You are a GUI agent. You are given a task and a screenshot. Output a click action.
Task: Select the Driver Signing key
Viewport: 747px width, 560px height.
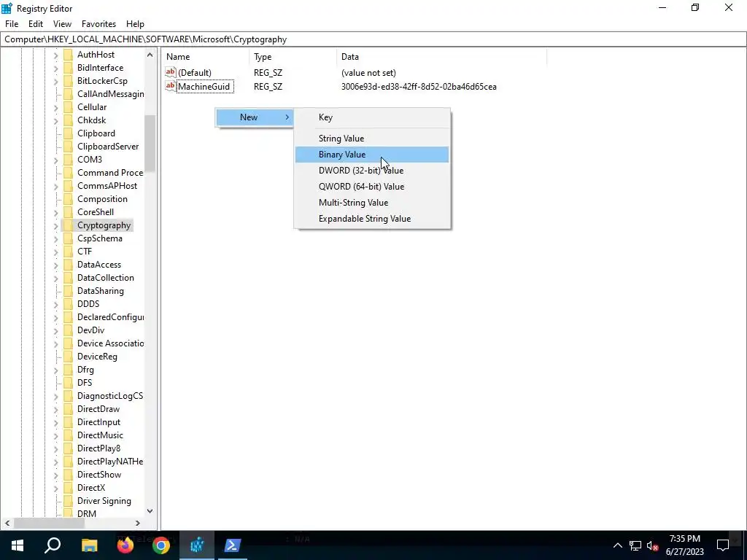(x=104, y=501)
